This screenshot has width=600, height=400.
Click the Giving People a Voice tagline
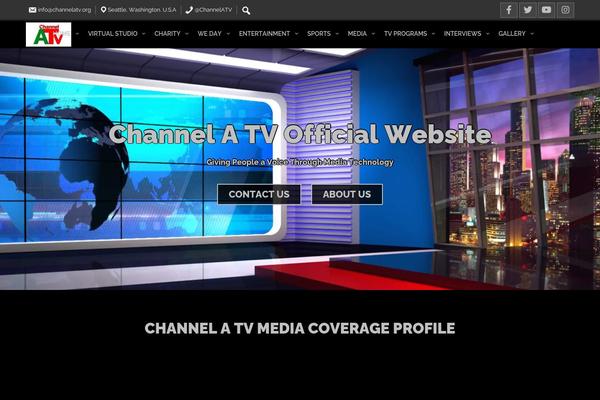coord(300,162)
